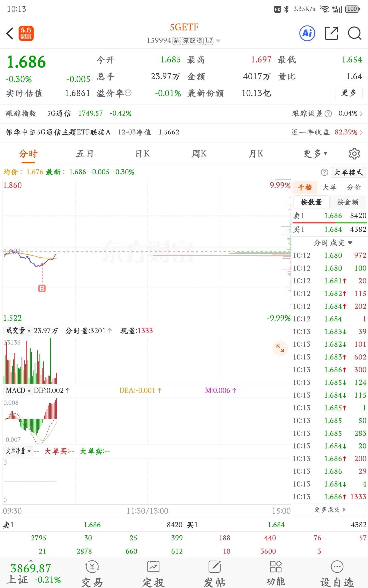Open 5G通信 tracking index link
Viewport: 368px width, 588px height.
click(59, 113)
